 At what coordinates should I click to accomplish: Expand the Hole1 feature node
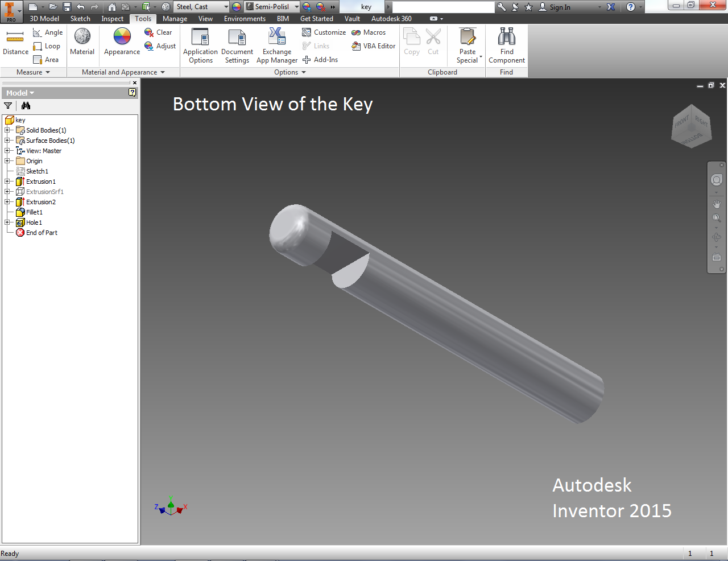coord(7,222)
